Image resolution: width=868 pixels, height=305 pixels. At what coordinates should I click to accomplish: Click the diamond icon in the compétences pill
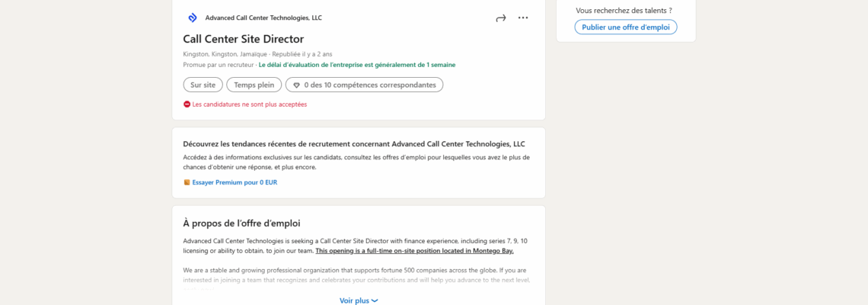[x=296, y=85]
